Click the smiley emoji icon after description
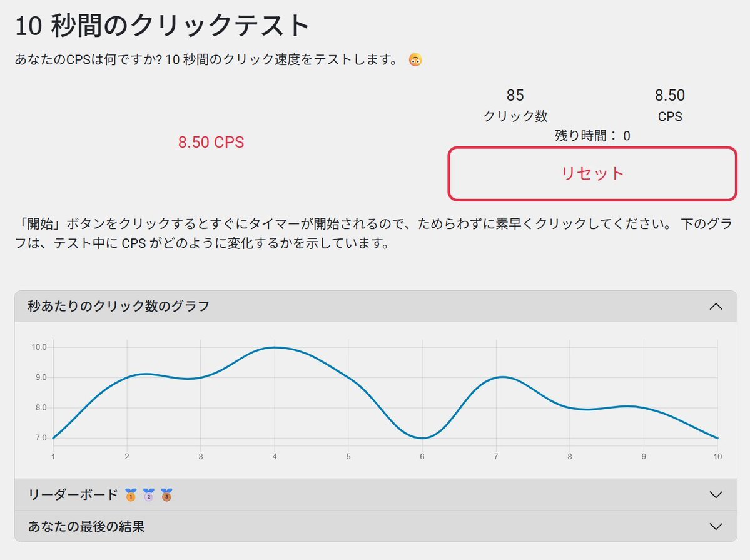This screenshot has height=560, width=750. point(415,60)
